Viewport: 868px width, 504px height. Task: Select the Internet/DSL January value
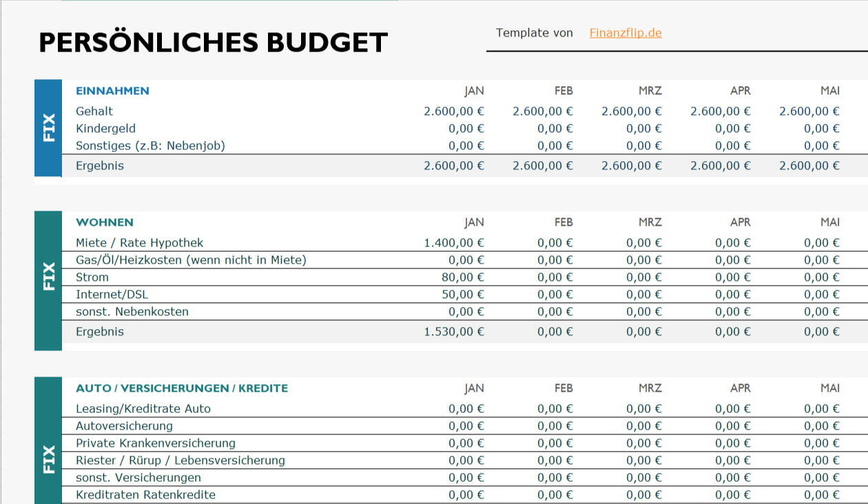tap(462, 295)
